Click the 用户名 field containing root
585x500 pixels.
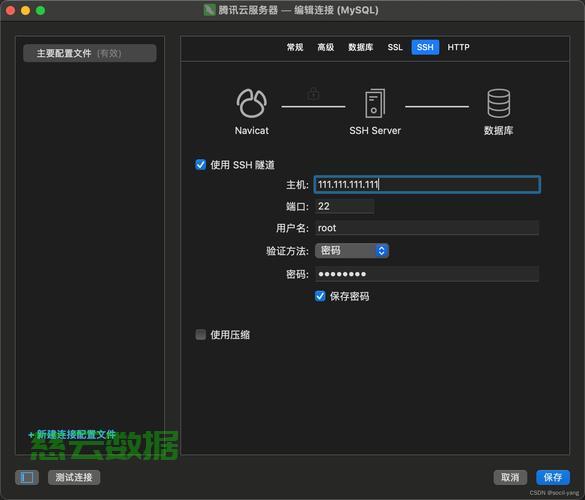click(x=427, y=228)
